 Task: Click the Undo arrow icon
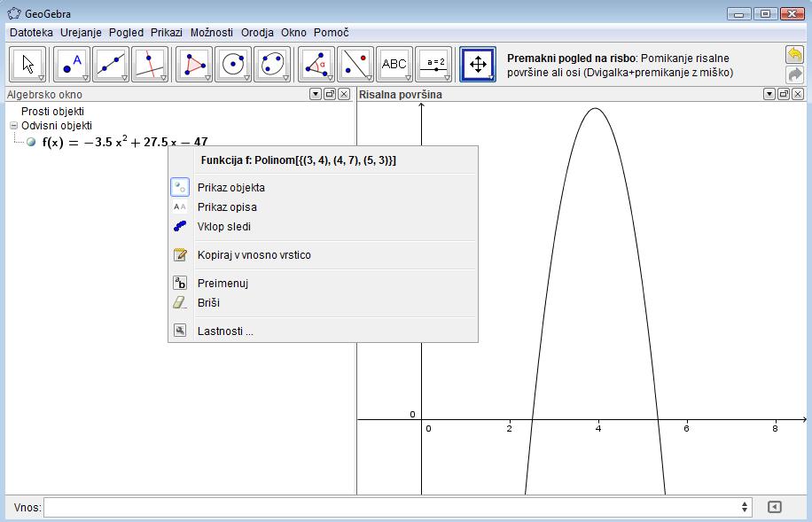[793, 55]
